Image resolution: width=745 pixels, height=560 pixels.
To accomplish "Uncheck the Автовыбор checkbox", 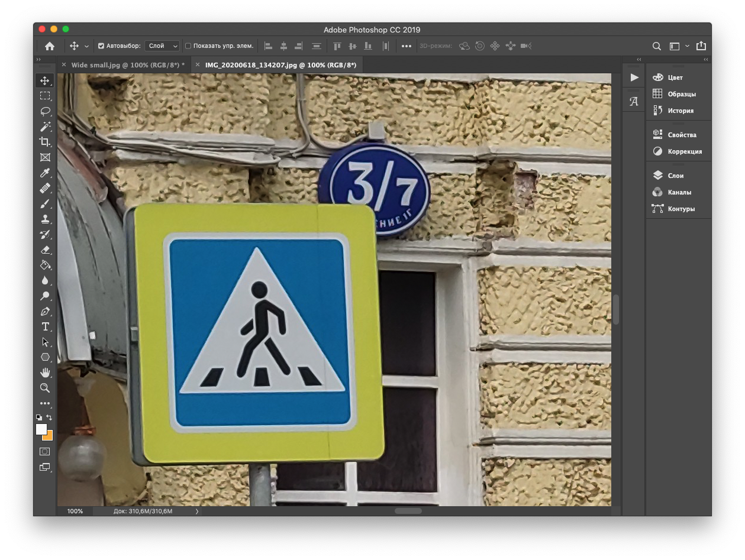I will click(x=101, y=46).
